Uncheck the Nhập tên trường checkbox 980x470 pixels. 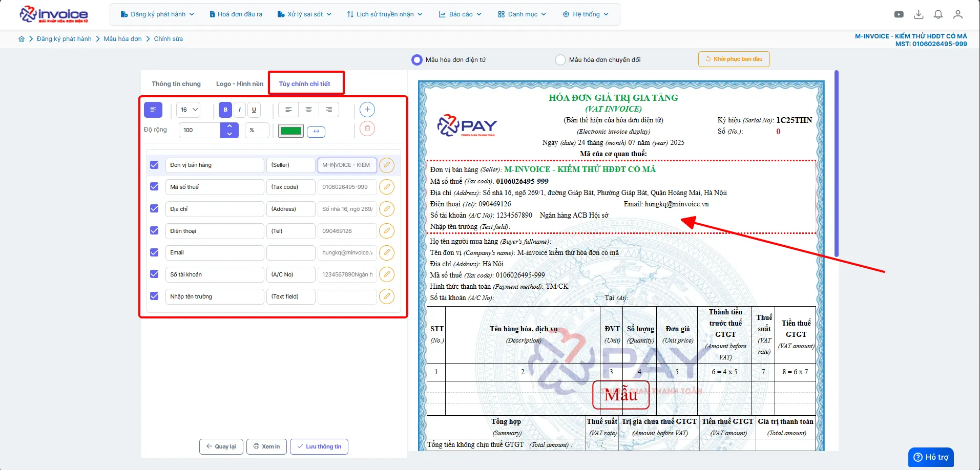(x=154, y=296)
